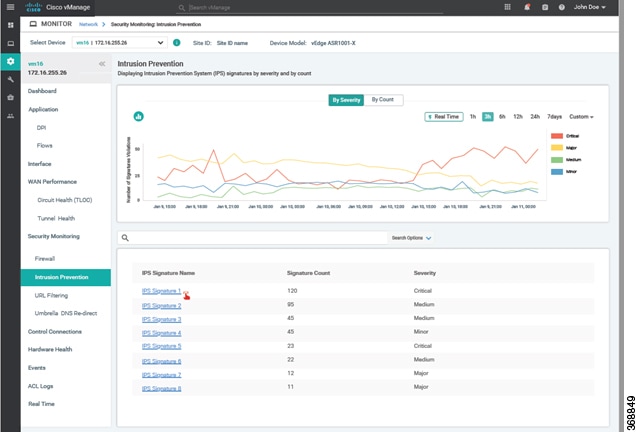Click the Critical red legend swatch

(x=556, y=136)
